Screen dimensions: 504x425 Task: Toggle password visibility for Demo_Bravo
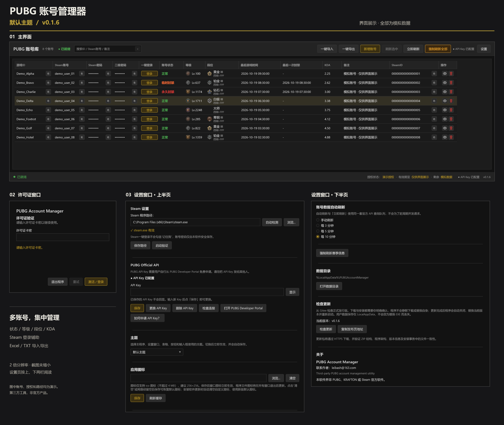[445, 83]
